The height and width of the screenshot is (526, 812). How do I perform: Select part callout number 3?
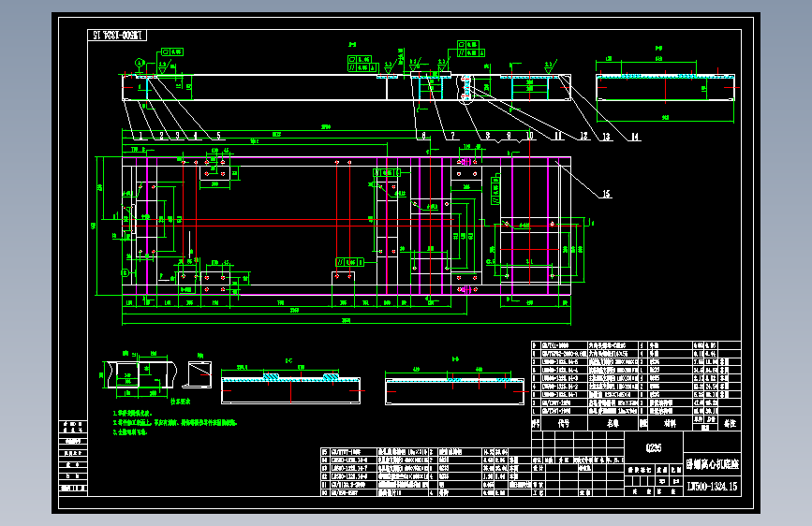[177, 136]
